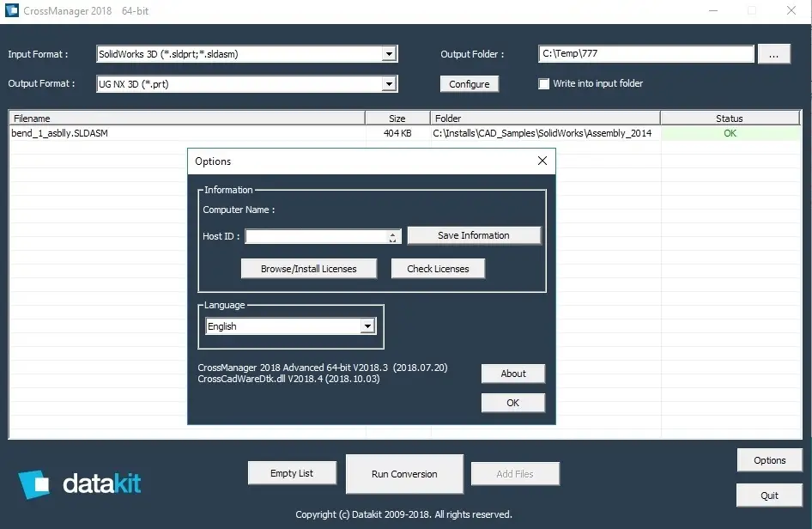The image size is (812, 529).
Task: Browse for output folder with ellipsis button
Action: pyautogui.click(x=773, y=54)
